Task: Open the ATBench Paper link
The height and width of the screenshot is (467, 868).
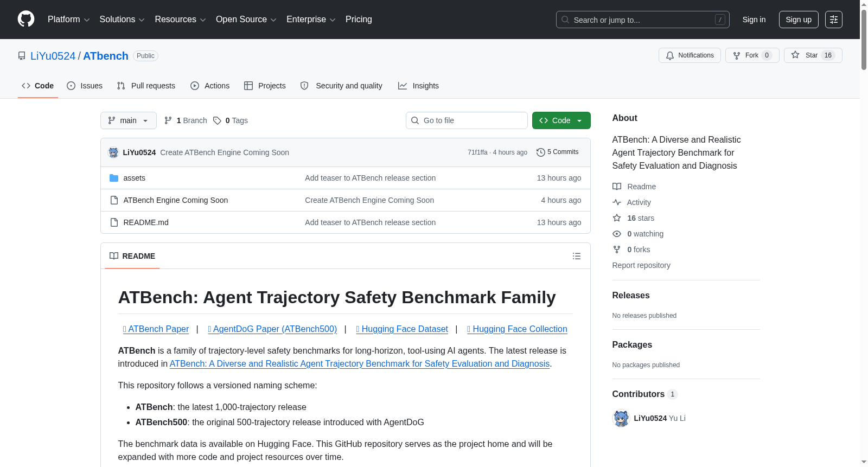Action: pos(156,329)
